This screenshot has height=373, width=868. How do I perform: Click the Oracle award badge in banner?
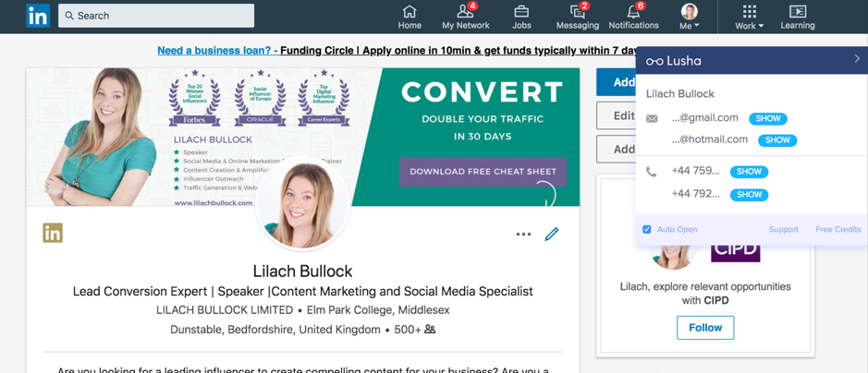tap(260, 99)
